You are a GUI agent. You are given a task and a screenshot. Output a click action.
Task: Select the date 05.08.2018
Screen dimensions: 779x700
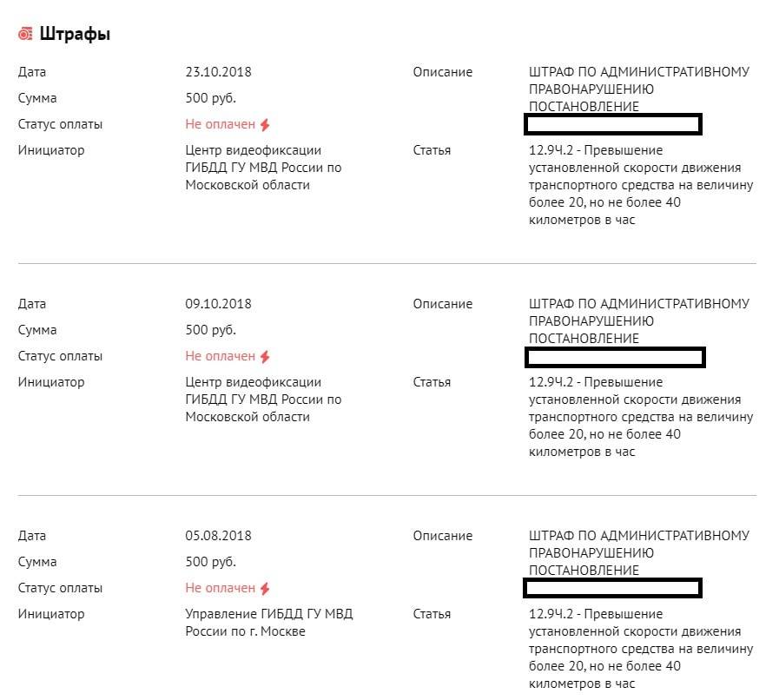[x=218, y=536]
